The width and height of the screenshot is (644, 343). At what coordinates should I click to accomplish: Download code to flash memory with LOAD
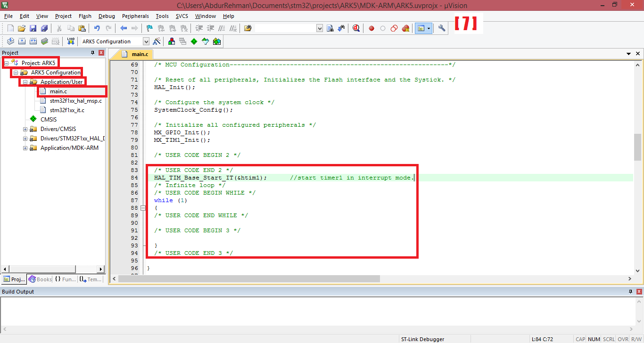tap(71, 41)
